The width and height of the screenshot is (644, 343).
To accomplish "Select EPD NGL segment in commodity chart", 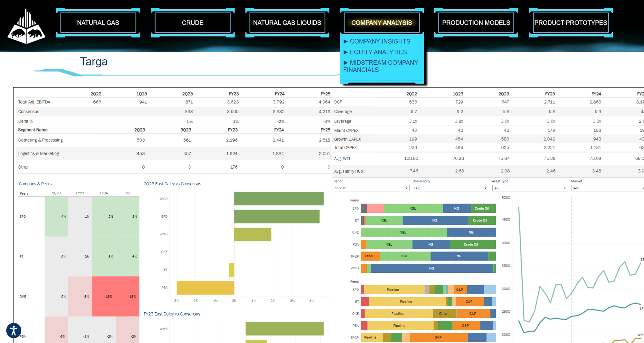I will click(x=413, y=208).
